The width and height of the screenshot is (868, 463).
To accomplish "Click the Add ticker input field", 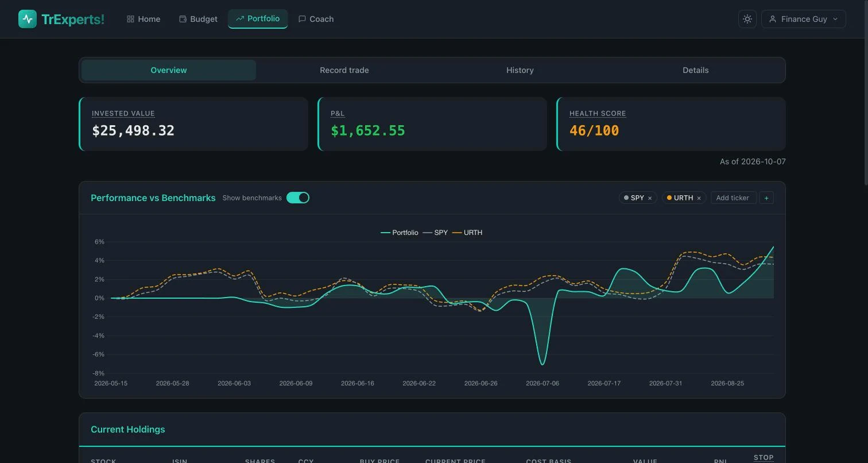I will 734,198.
